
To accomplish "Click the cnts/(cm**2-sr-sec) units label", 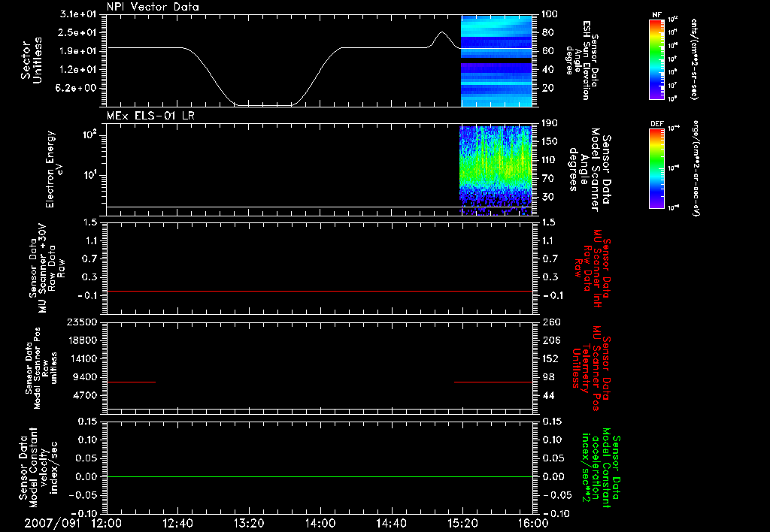I will (694, 59).
